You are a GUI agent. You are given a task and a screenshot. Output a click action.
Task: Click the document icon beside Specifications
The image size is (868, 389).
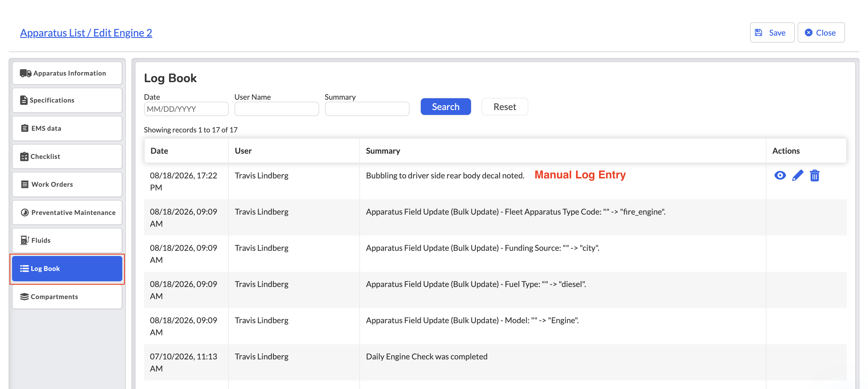(24, 100)
